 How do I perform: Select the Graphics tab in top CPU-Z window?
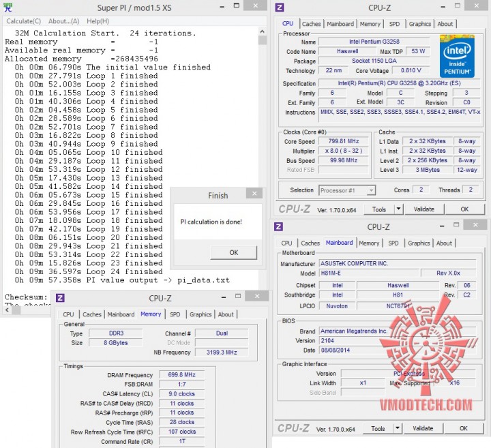[x=420, y=24]
